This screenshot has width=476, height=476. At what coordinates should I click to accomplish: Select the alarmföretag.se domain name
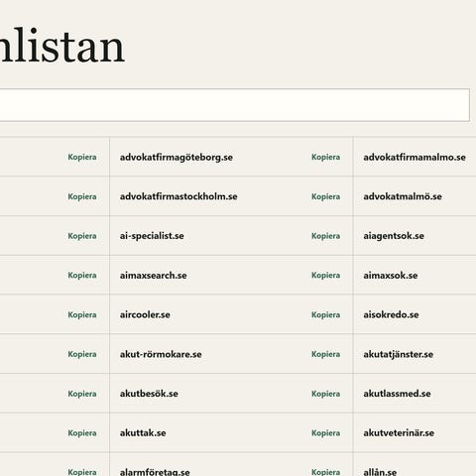point(155,472)
